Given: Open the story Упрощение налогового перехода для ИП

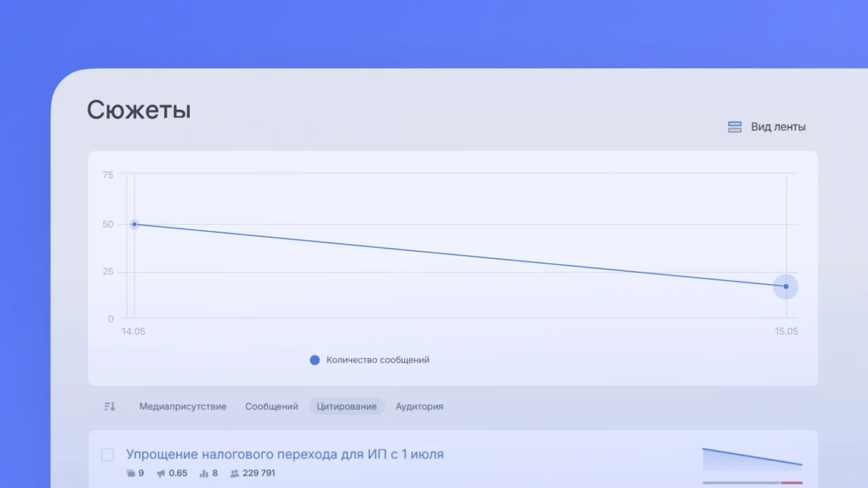Looking at the screenshot, I should click(285, 454).
